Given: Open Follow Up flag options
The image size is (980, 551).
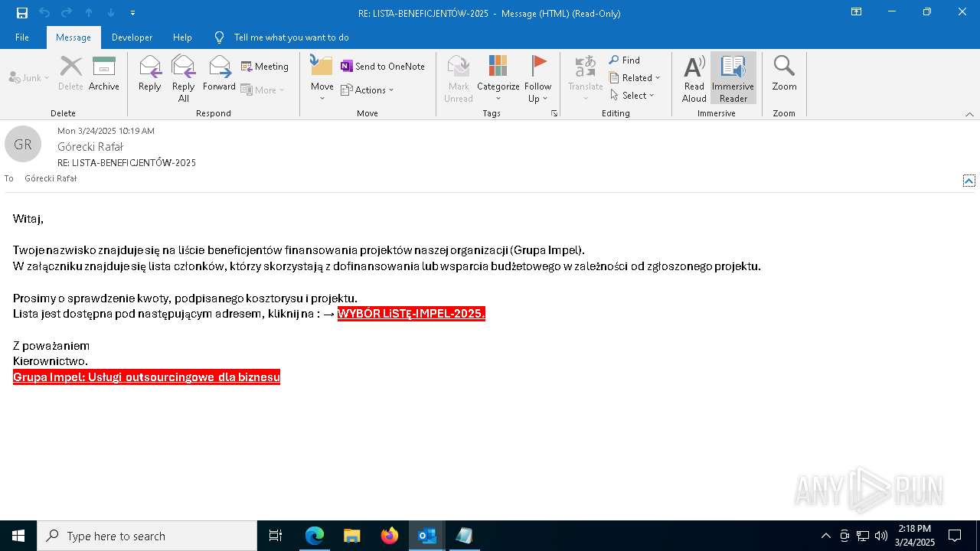Looking at the screenshot, I should pyautogui.click(x=538, y=79).
